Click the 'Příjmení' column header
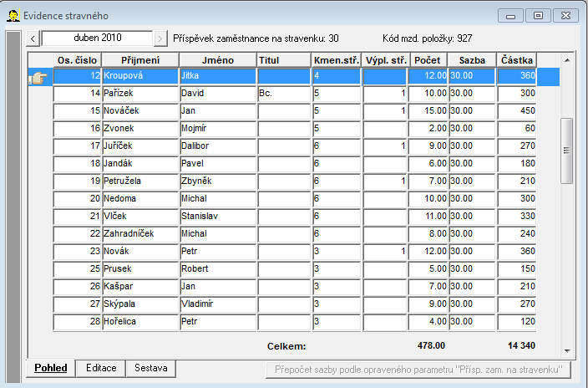 coord(140,60)
